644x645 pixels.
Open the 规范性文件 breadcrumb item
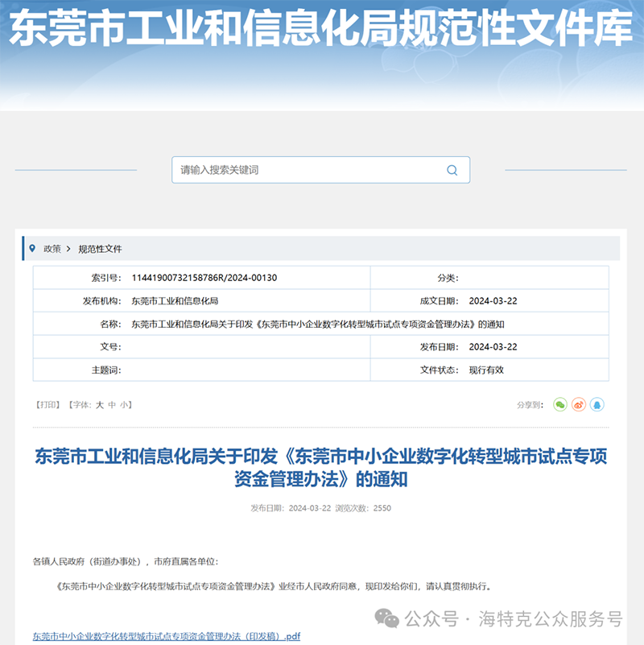pyautogui.click(x=100, y=249)
